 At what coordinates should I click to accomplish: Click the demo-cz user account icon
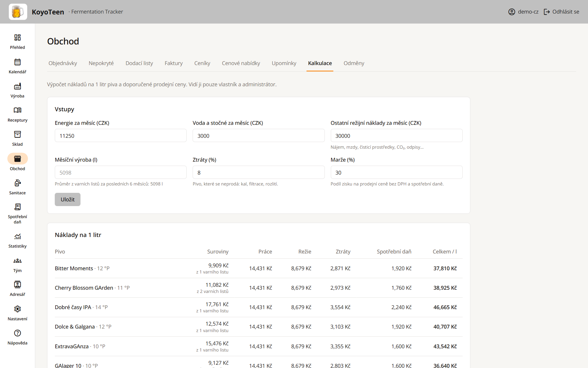[x=512, y=12]
